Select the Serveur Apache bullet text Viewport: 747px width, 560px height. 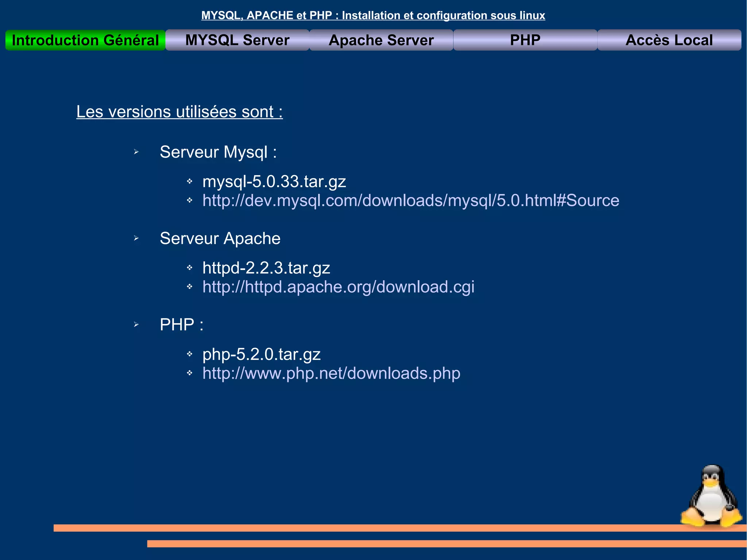click(x=220, y=239)
